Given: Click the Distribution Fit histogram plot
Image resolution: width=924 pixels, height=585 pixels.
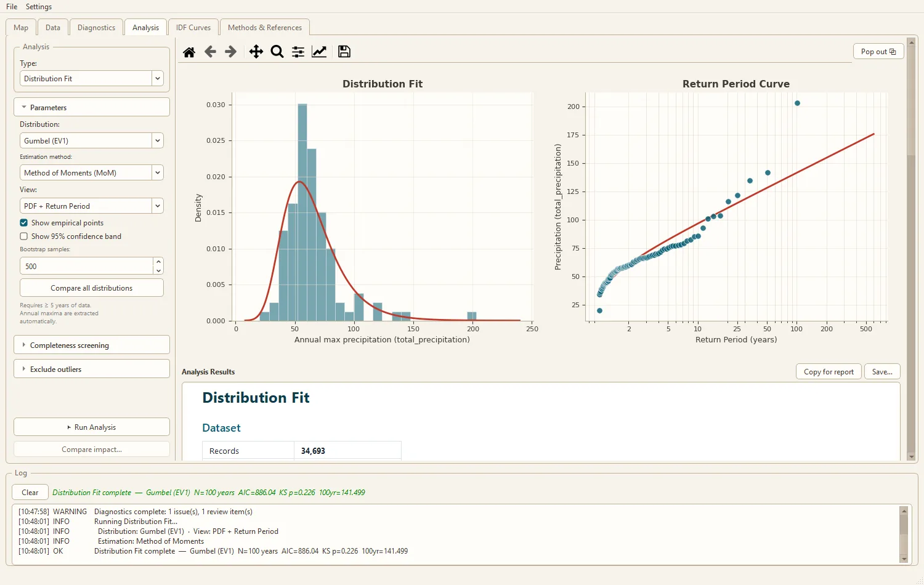Looking at the screenshot, I should 383,206.
